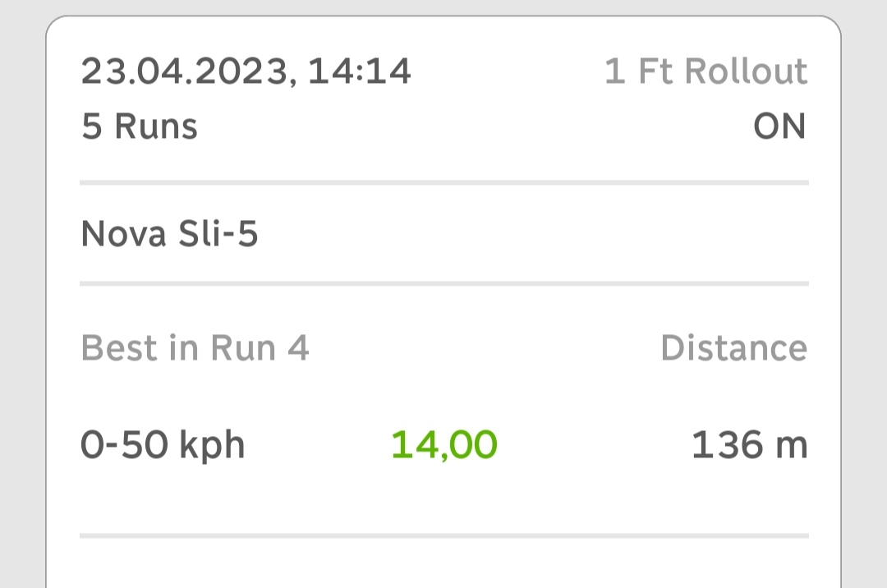
Task: Click the divider line below 5 Runs
Action: coord(443,182)
